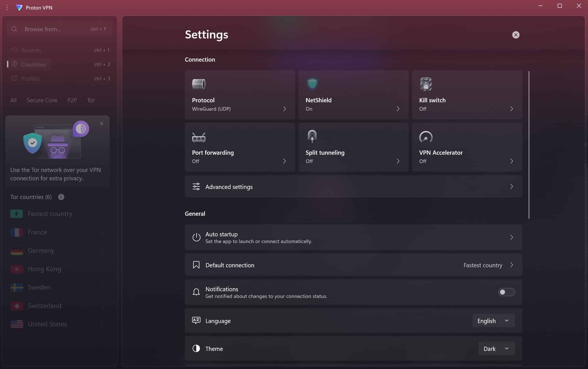Click the Proton VPN logo in title bar
Viewport: 588px width, 369px height.
click(19, 8)
